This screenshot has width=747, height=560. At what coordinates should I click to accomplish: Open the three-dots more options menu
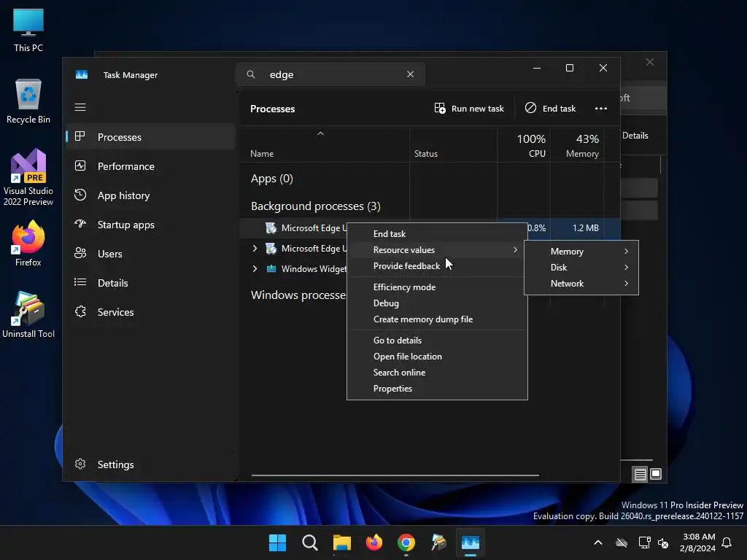tap(601, 109)
